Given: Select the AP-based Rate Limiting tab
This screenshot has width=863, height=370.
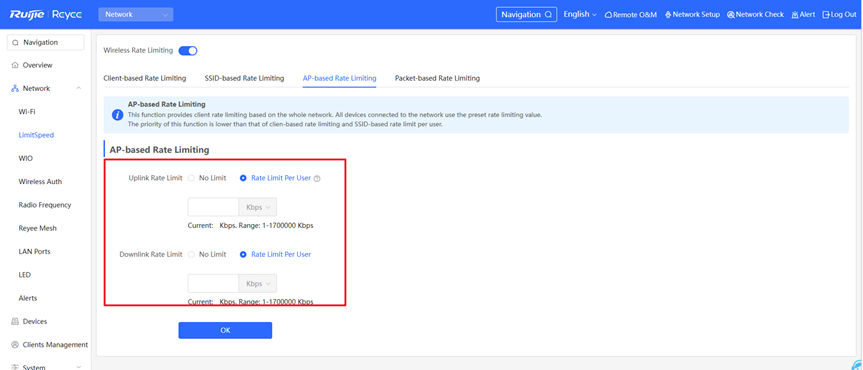Looking at the screenshot, I should click(x=340, y=78).
